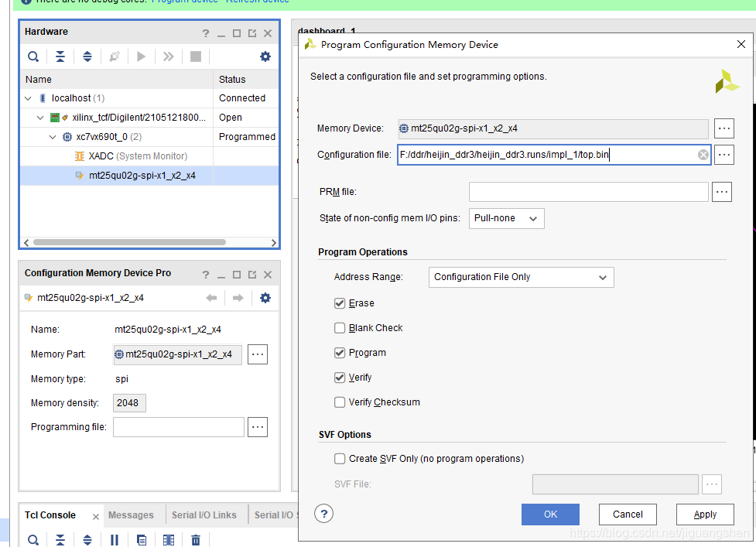Click copy icon in Tcl Console toolbar
This screenshot has width=756, height=547.
point(142,540)
